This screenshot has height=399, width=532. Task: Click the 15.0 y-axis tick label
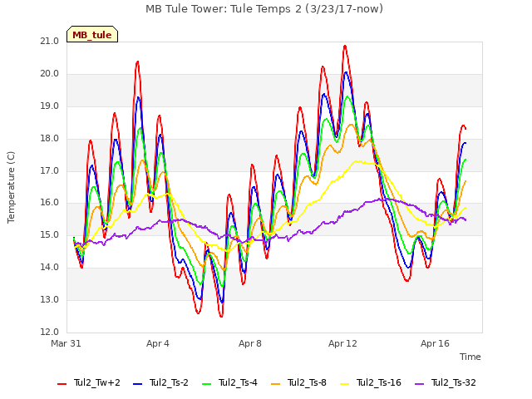pos(50,234)
